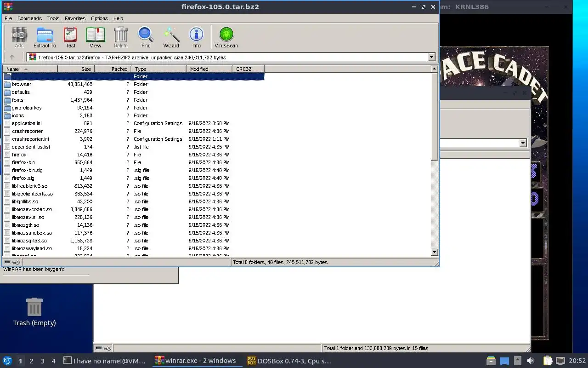Screen dimensions: 588x368
Task: Sort by the Packed column header
Action: point(113,69)
